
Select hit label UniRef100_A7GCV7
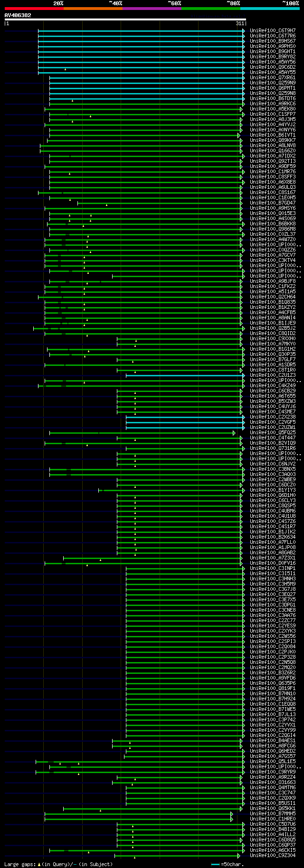click(273, 255)
